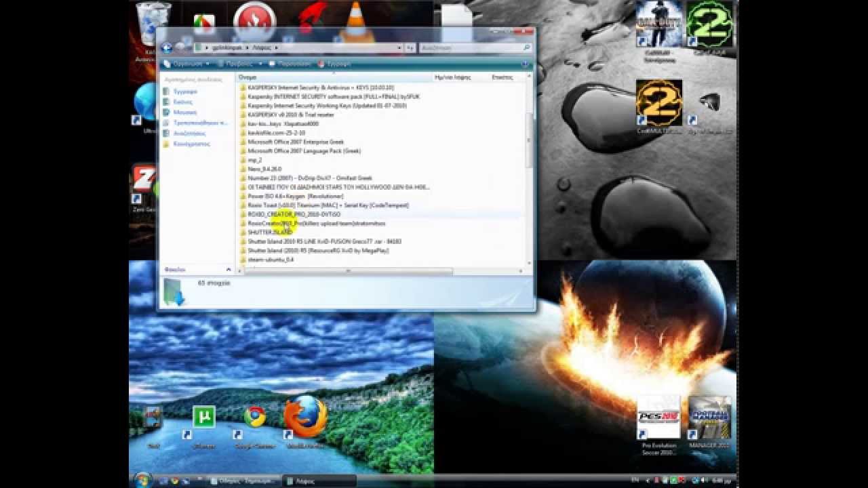868x488 pixels.
Task: Select 'Microsoft Office 2007 Language Pack (Greek)' folder
Action: point(304,151)
